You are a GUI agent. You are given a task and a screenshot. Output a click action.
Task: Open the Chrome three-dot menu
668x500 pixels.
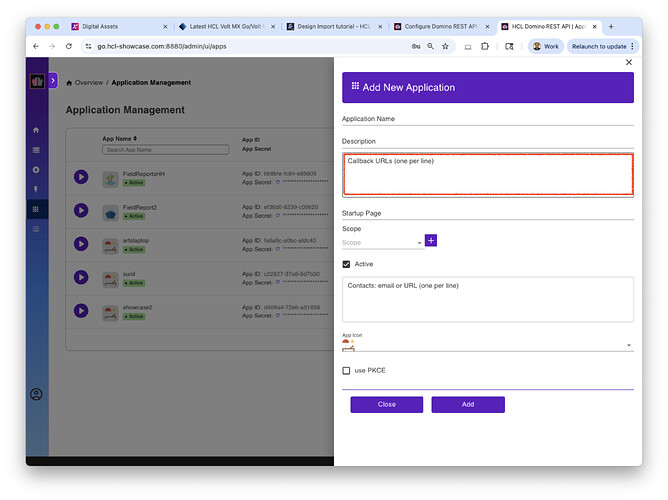tap(632, 46)
